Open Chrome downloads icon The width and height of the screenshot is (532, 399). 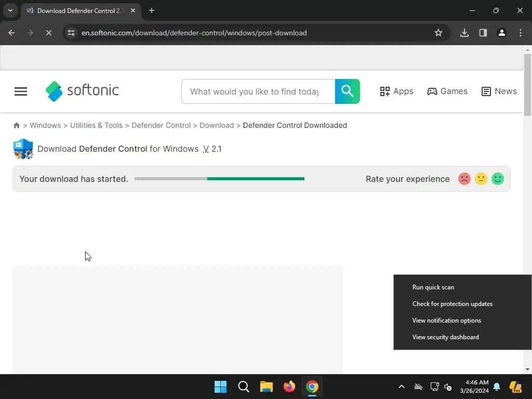(464, 33)
